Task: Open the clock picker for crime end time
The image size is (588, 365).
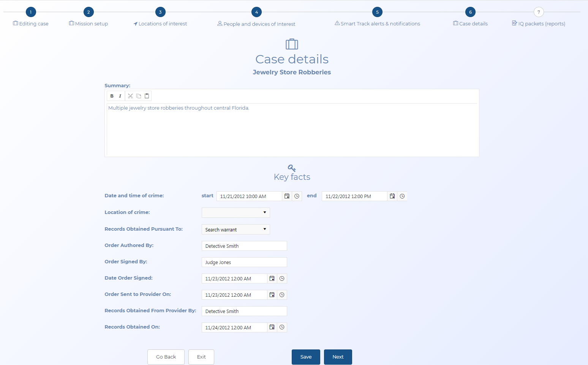Action: [402, 196]
